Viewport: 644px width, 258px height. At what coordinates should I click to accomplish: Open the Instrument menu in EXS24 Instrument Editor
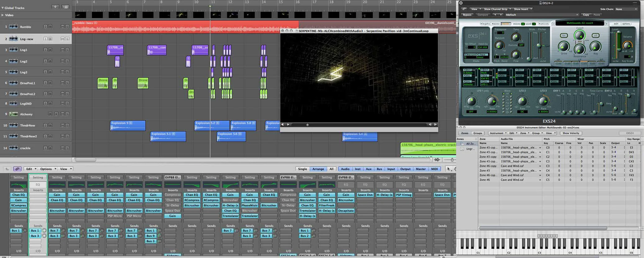pos(498,133)
